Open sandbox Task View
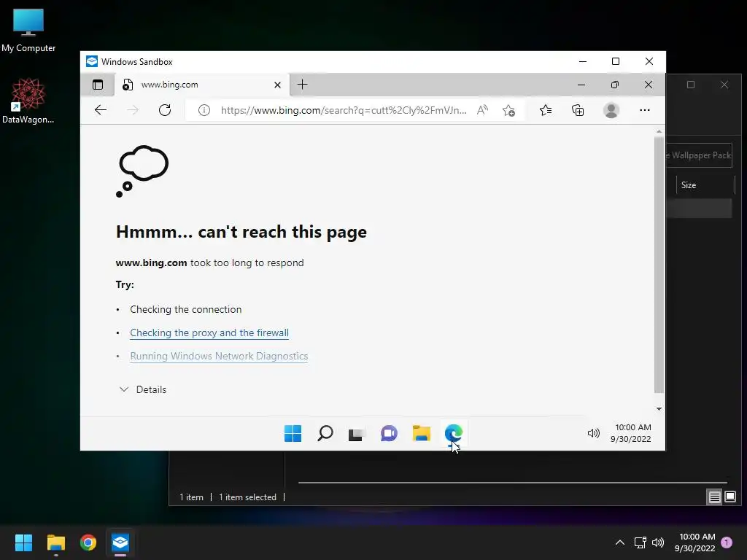Viewport: 747px width, 560px height. [357, 434]
